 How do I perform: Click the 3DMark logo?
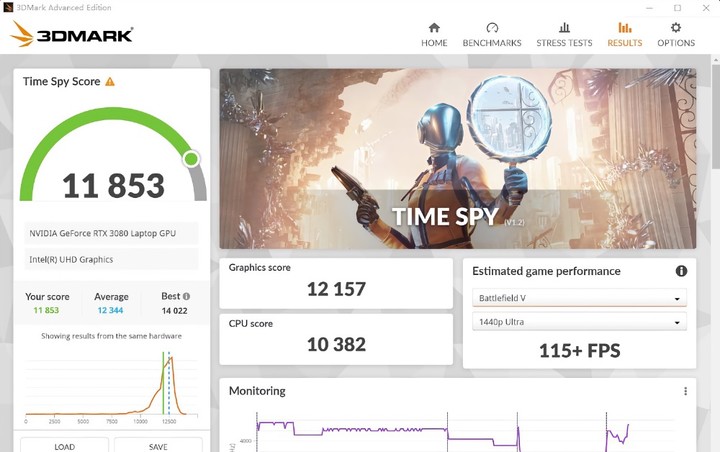pos(72,35)
